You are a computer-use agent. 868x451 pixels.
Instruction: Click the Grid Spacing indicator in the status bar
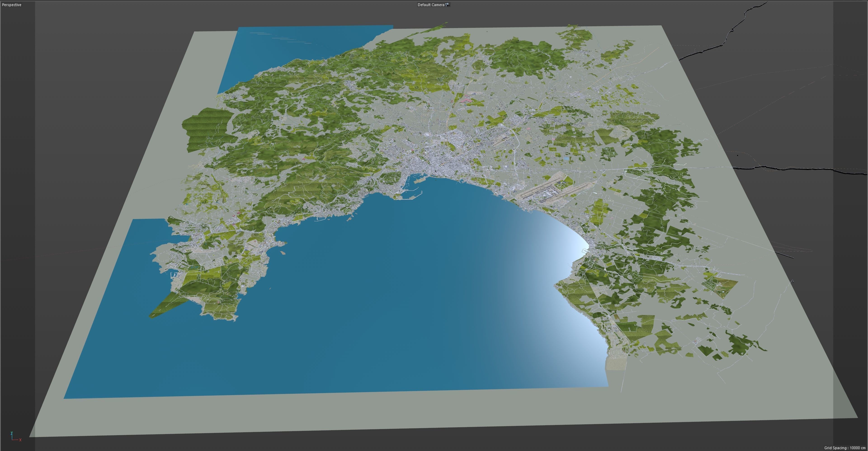point(845,448)
